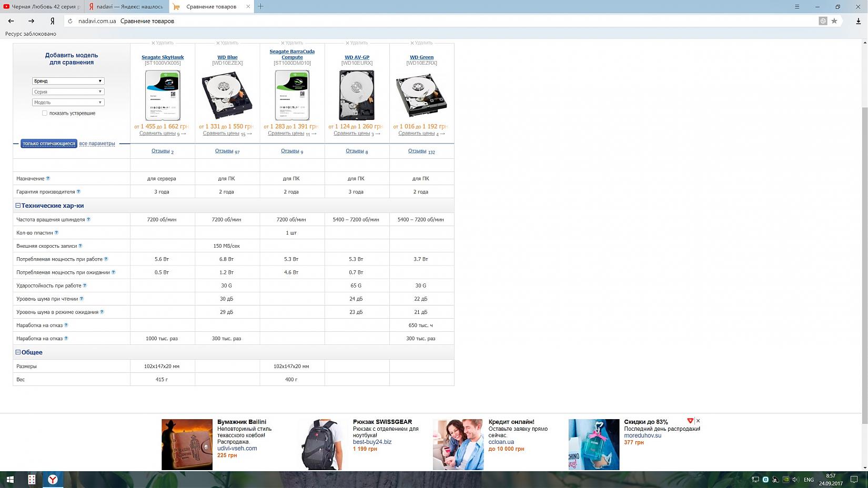Open the Seagate SkyHawk product link
The height and width of the screenshot is (488, 868).
[163, 57]
